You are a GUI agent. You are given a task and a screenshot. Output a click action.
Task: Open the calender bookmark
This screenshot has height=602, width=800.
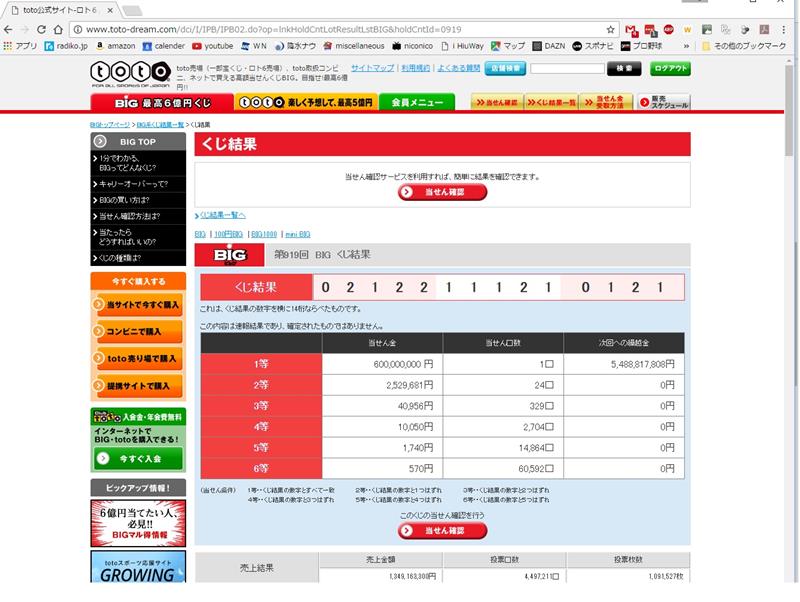[x=163, y=46]
